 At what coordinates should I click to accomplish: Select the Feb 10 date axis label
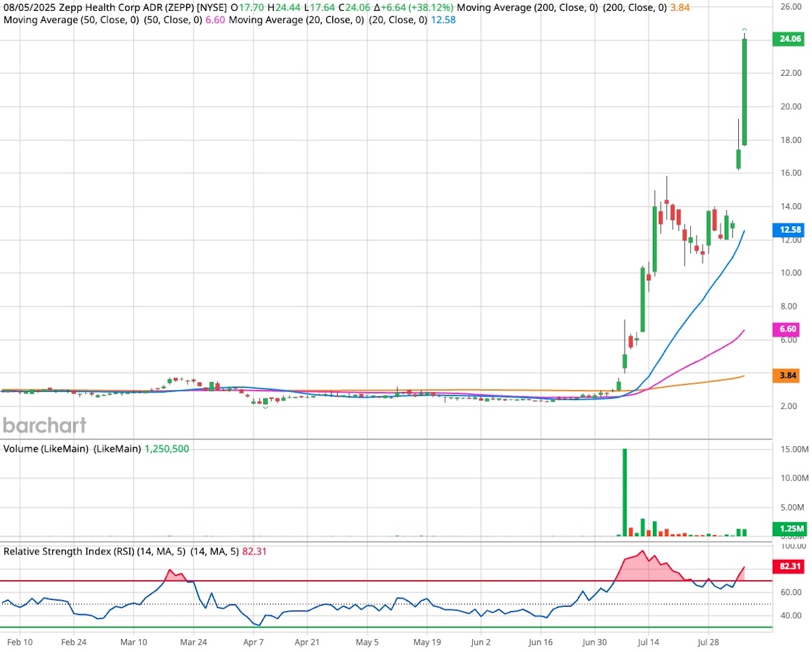20,642
